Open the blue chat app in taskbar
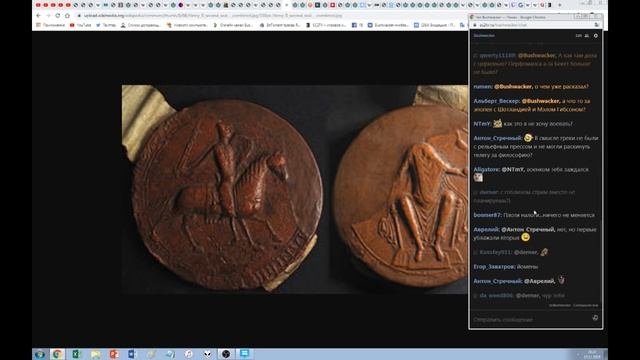The image size is (640, 360). [244, 353]
